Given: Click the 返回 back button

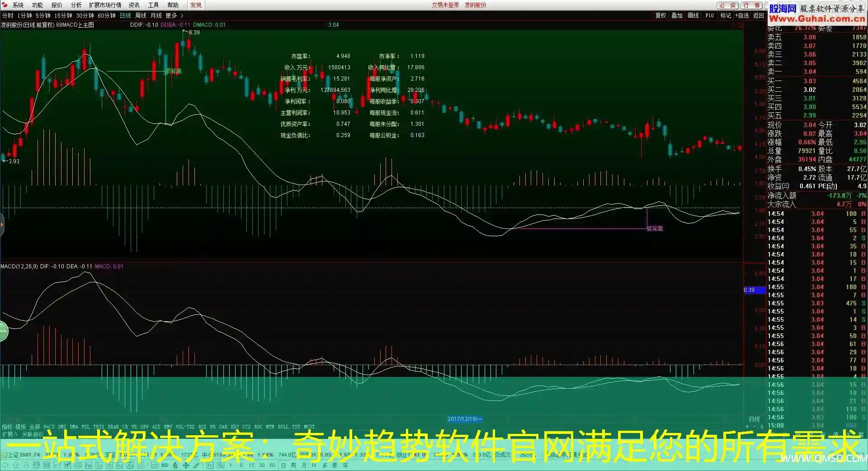Looking at the screenshot, I should [758, 15].
